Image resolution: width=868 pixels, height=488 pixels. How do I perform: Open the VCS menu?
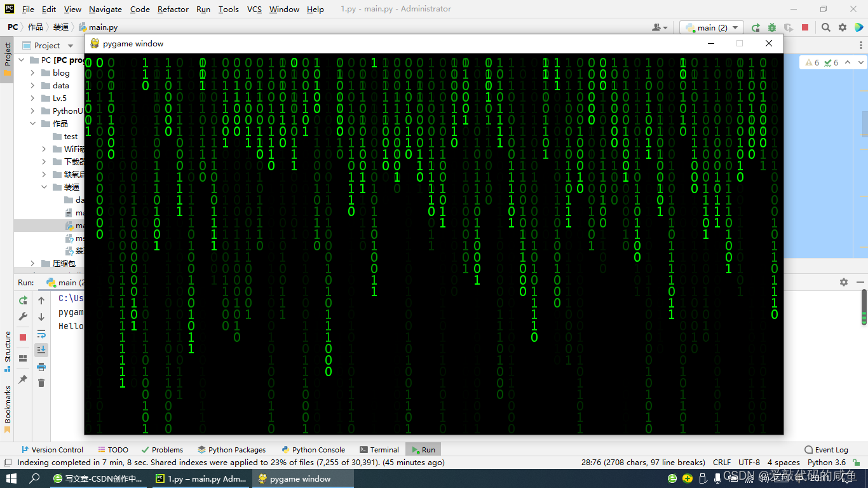[x=254, y=9]
